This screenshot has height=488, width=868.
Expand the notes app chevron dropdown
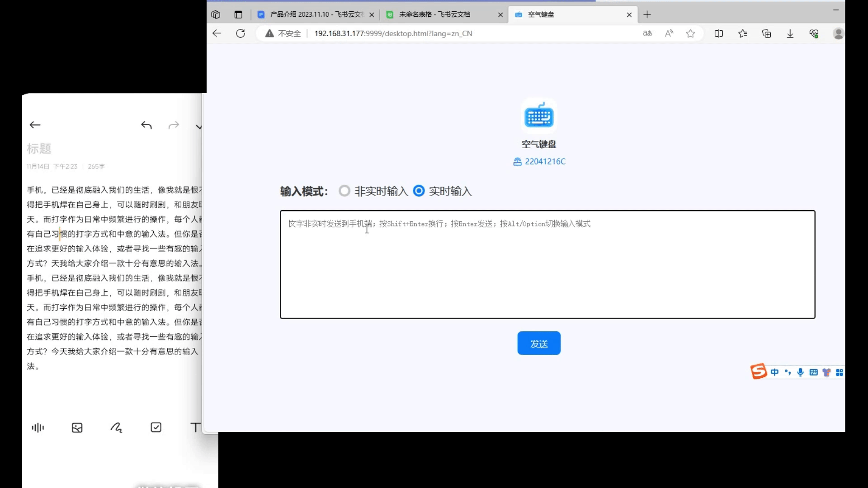(198, 127)
